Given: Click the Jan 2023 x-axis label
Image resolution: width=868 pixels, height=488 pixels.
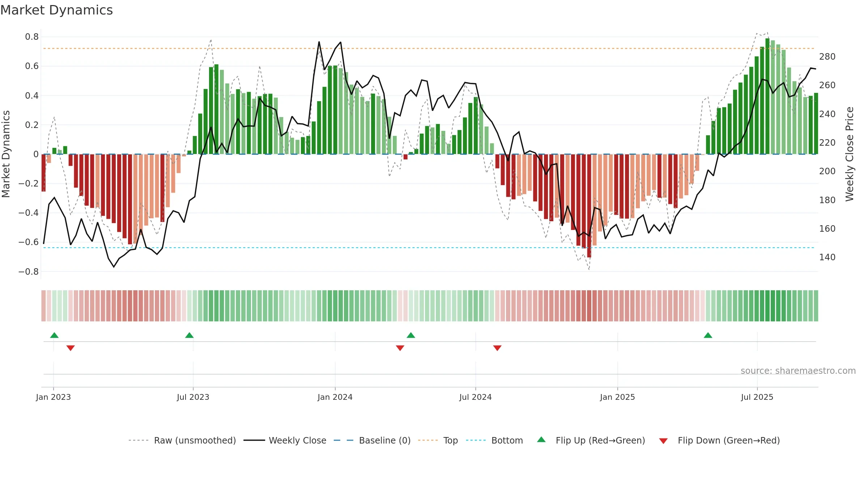Looking at the screenshot, I should [54, 397].
